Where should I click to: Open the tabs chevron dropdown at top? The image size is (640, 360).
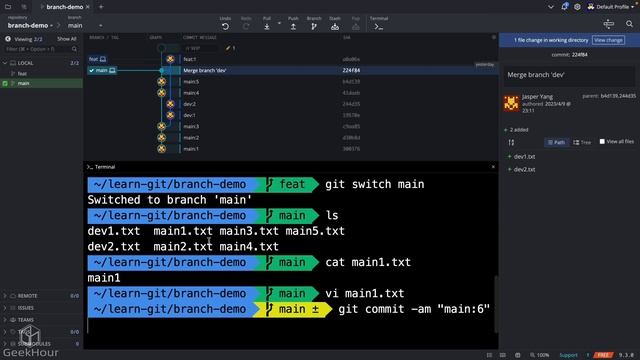551,7
